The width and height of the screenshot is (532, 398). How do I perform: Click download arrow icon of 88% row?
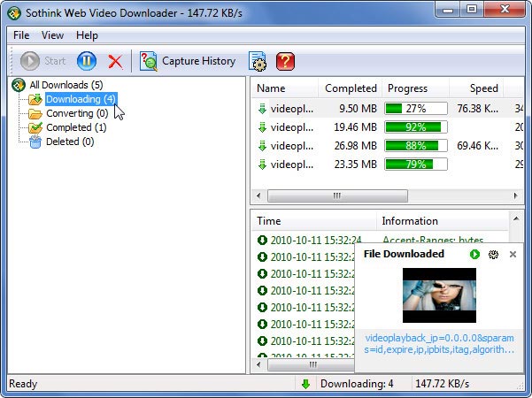pyautogui.click(x=262, y=146)
